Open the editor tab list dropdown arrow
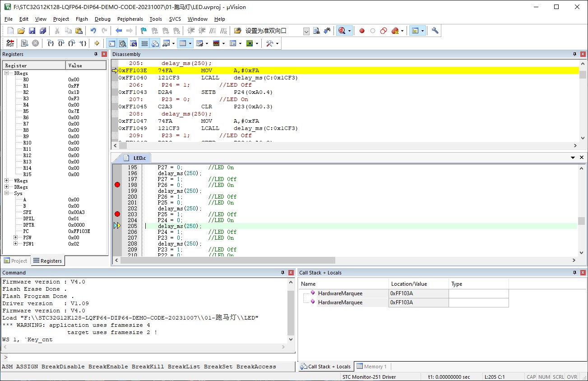Screen dimensions: 588x381 click(x=573, y=158)
